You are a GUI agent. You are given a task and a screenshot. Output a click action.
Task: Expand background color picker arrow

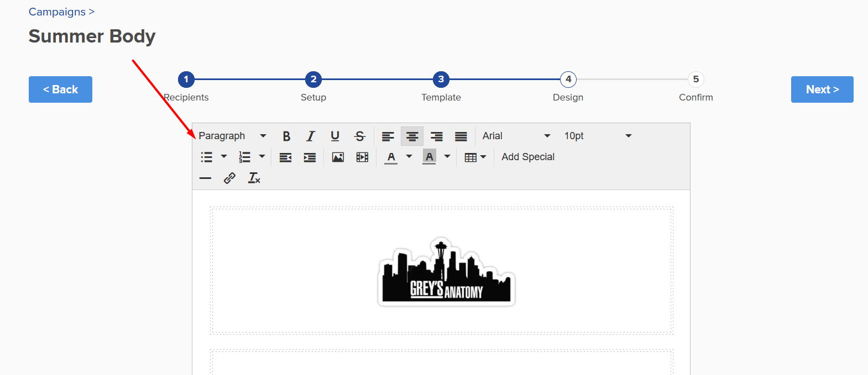447,157
